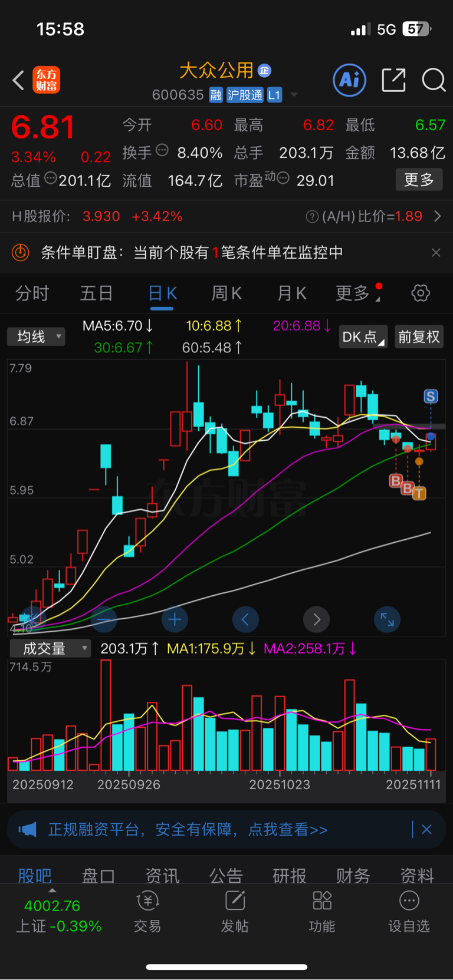Tap the 60:5.48 moving average label
Image resolution: width=453 pixels, height=980 pixels.
212,348
